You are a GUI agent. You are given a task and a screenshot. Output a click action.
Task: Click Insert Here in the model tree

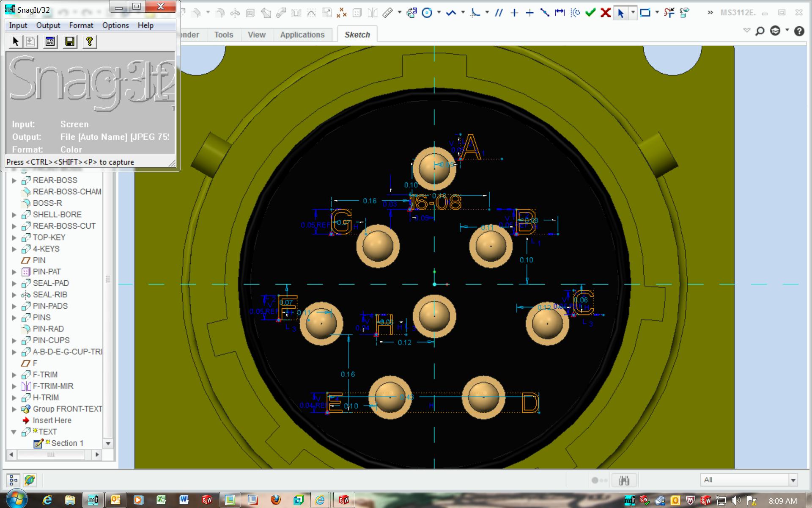[x=52, y=420]
